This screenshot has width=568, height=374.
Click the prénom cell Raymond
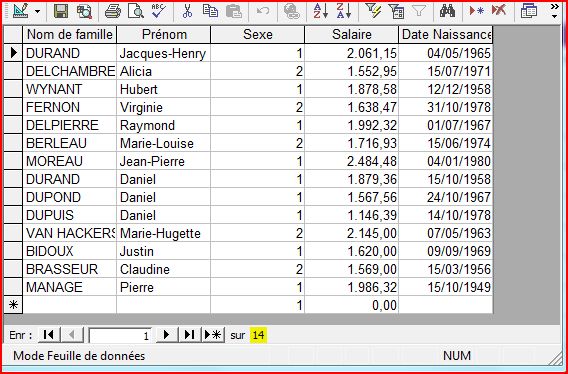[x=164, y=125]
